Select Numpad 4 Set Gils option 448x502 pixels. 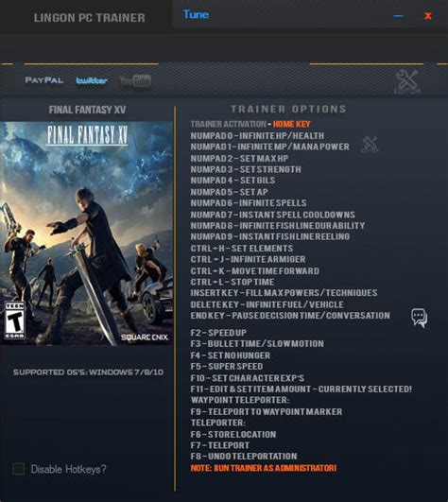pyautogui.click(x=233, y=181)
